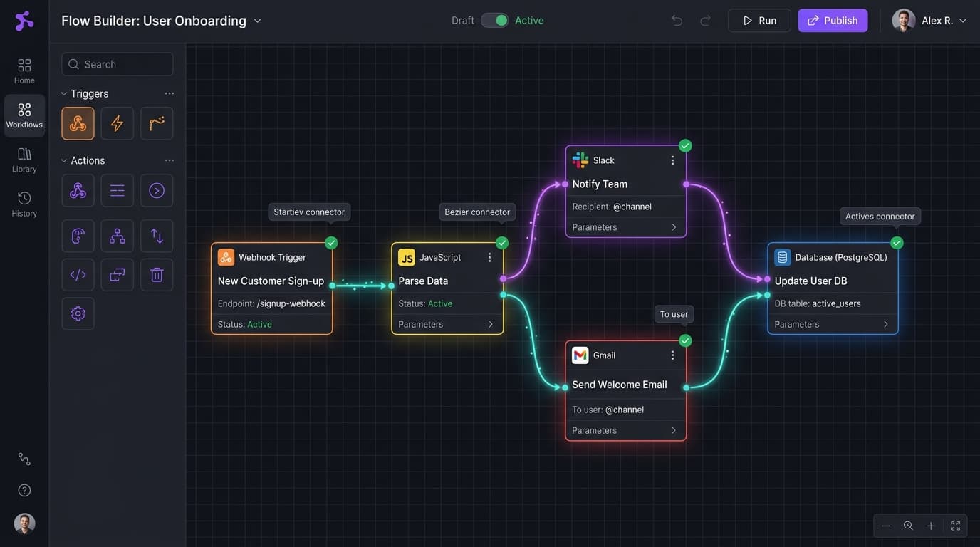Select the orange webhook trigger icon under Triggers
Screen dimensions: 980x547
point(78,123)
